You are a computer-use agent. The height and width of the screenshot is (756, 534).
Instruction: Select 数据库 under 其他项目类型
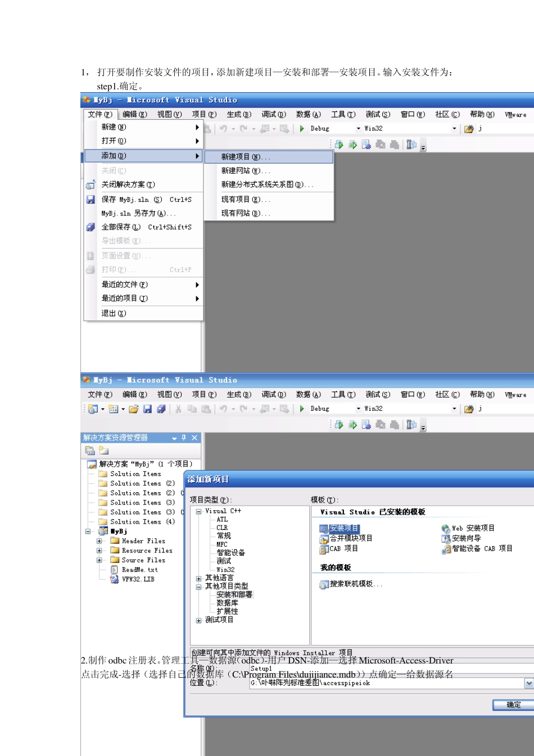(227, 603)
